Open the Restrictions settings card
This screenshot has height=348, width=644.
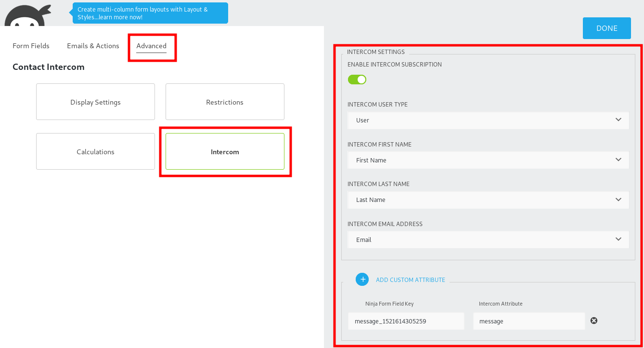(x=225, y=102)
